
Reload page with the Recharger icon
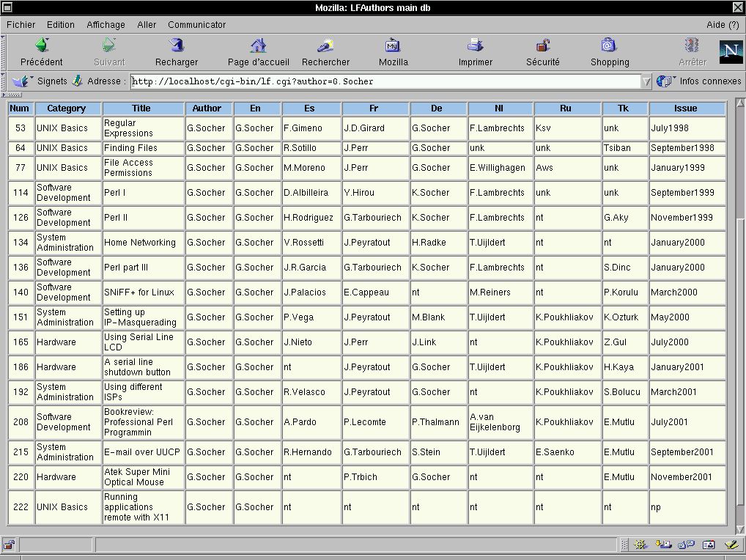(x=177, y=46)
